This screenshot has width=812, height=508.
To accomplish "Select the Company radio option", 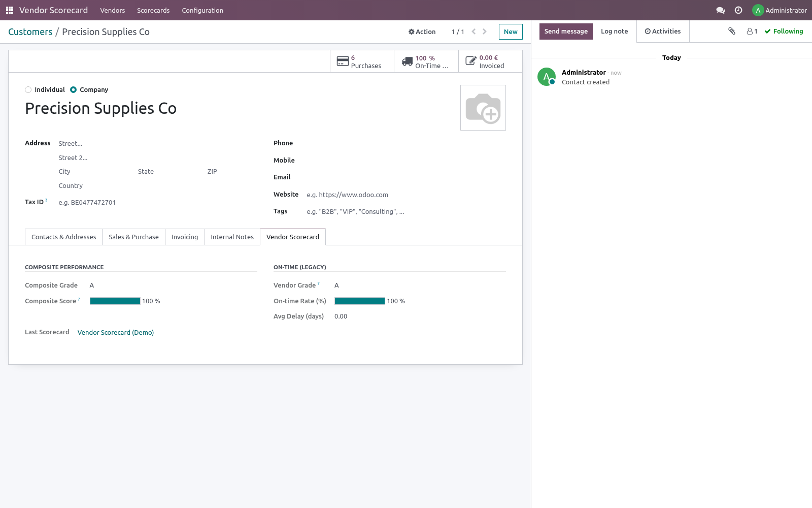I will tap(74, 90).
